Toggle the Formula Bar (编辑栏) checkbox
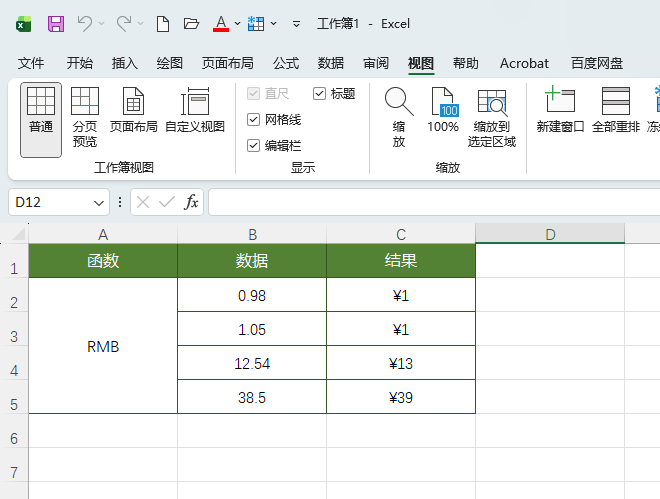The height and width of the screenshot is (499, 660). [253, 146]
